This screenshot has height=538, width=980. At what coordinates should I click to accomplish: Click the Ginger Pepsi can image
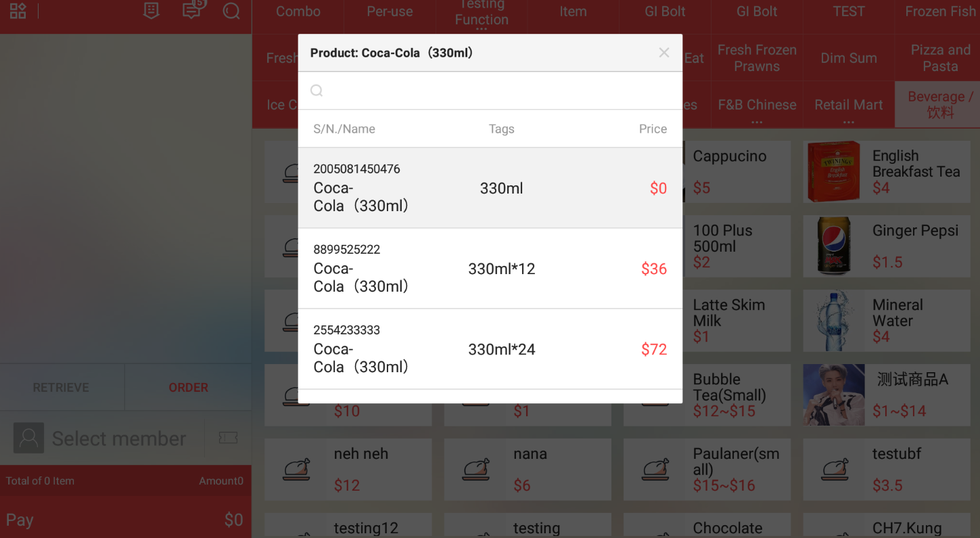click(834, 246)
